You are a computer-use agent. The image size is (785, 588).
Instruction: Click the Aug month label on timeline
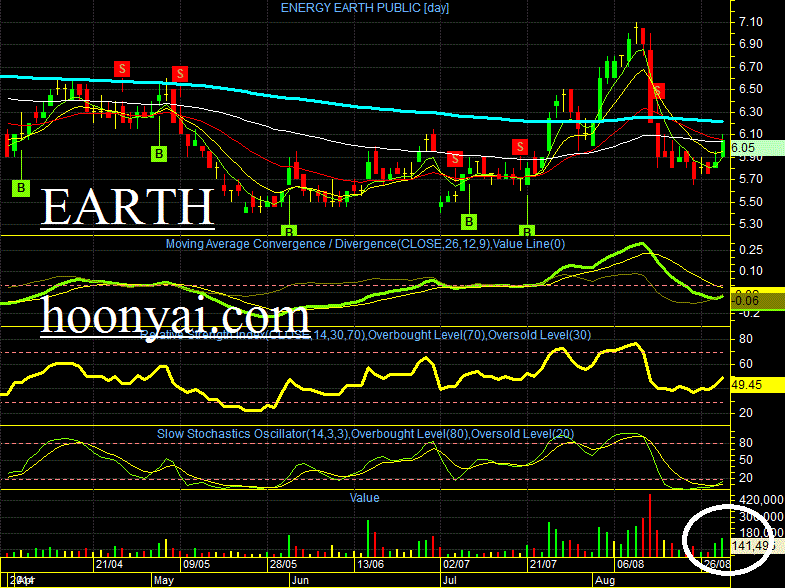(x=605, y=580)
